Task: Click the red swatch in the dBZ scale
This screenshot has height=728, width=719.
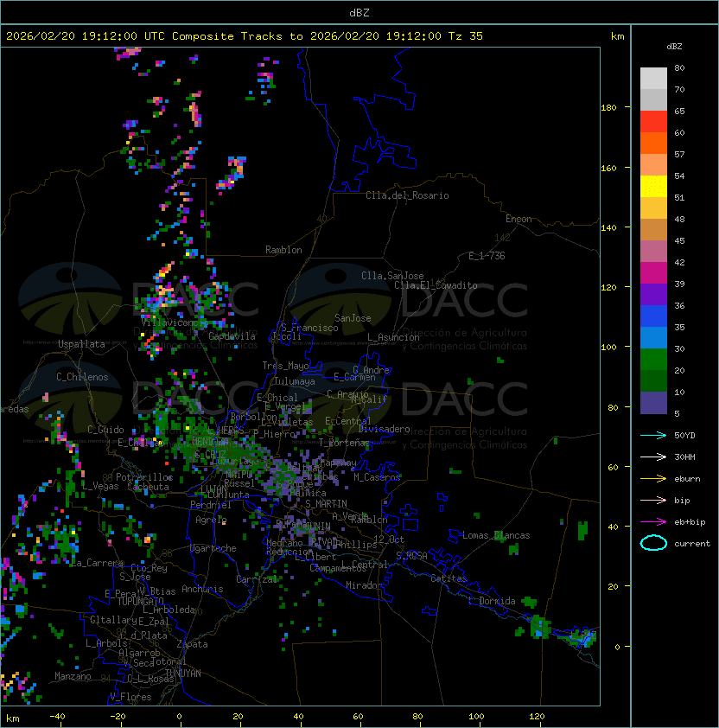Action: click(653, 121)
